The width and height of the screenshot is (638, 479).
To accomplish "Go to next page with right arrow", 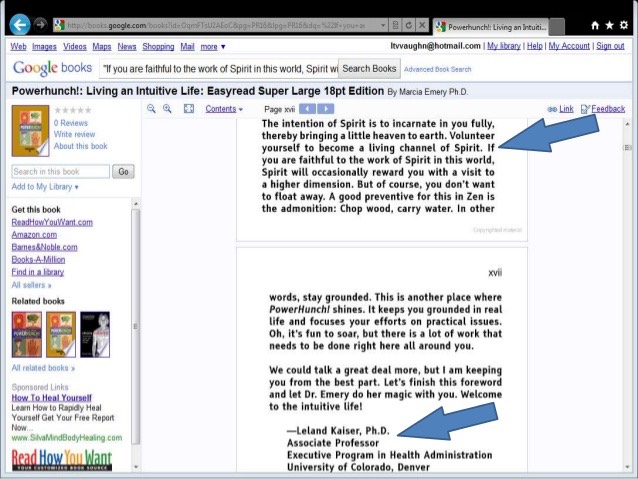I will coord(326,109).
